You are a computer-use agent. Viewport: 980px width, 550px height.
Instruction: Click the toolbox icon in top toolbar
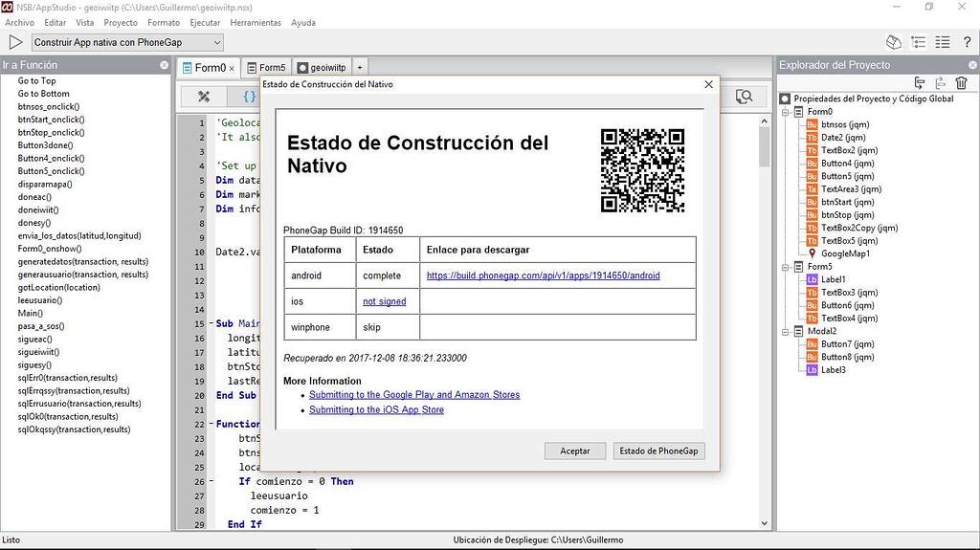[x=894, y=42]
